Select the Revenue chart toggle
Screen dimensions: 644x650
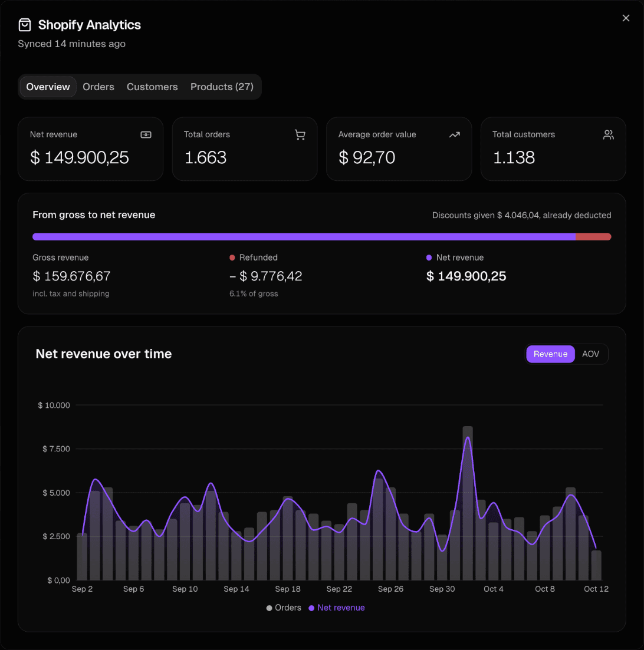(x=550, y=354)
